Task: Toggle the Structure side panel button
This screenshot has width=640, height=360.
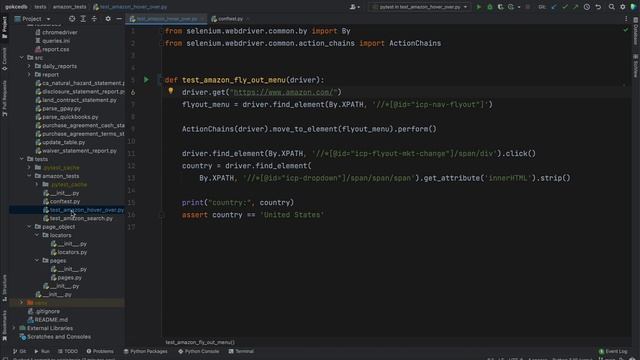Action: [4, 288]
